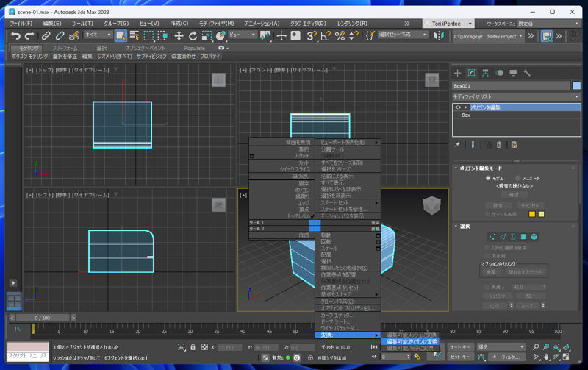This screenshot has width=588, height=370.
Task: Click Configure Modifier Sets icon
Action: click(x=514, y=144)
